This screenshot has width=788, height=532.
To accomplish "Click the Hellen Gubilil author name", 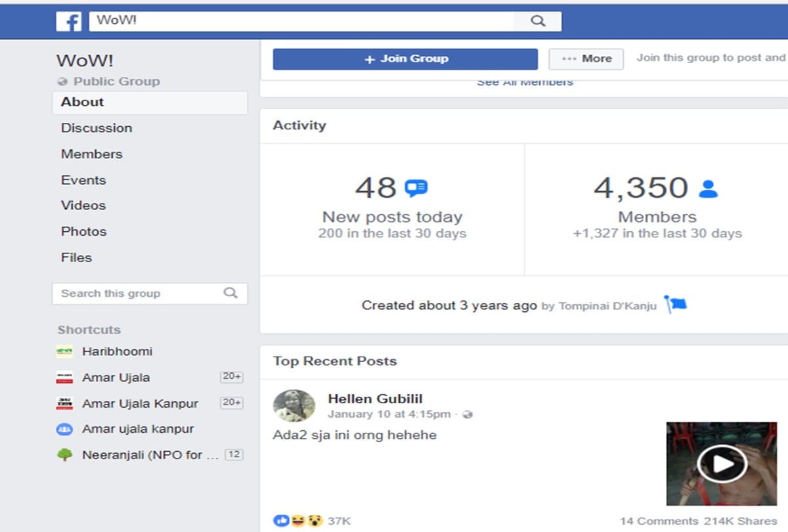I will pos(375,399).
